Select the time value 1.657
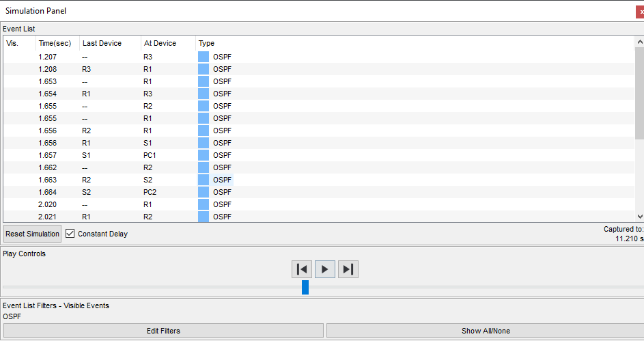The width and height of the screenshot is (644, 341). pos(48,155)
